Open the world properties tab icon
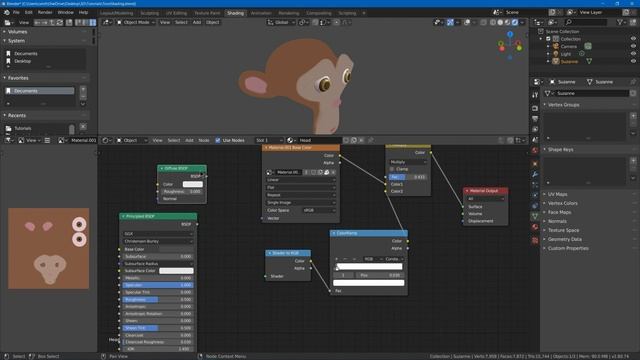Image resolution: width=640 pixels, height=360 pixels. coord(535,151)
